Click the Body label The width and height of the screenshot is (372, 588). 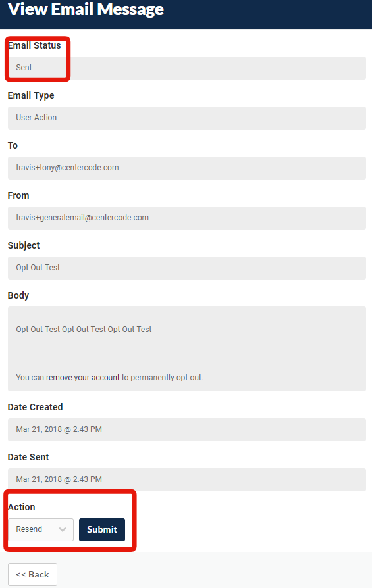18,295
